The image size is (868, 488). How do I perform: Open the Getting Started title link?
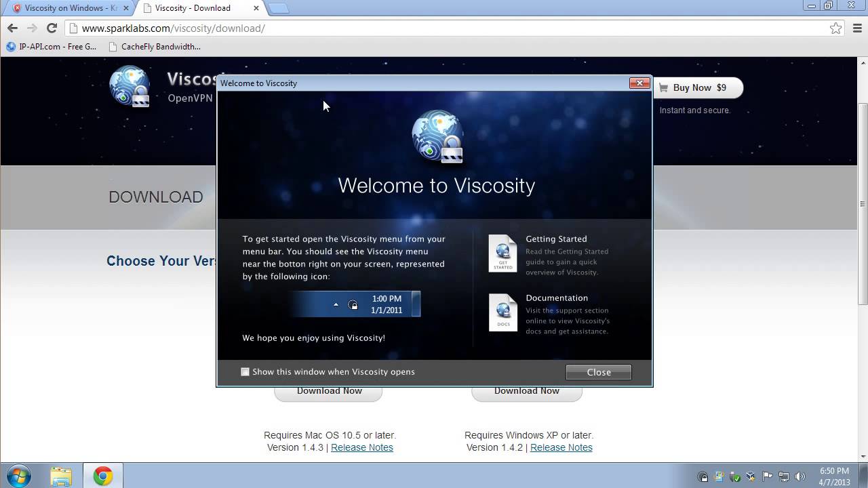pyautogui.click(x=556, y=239)
